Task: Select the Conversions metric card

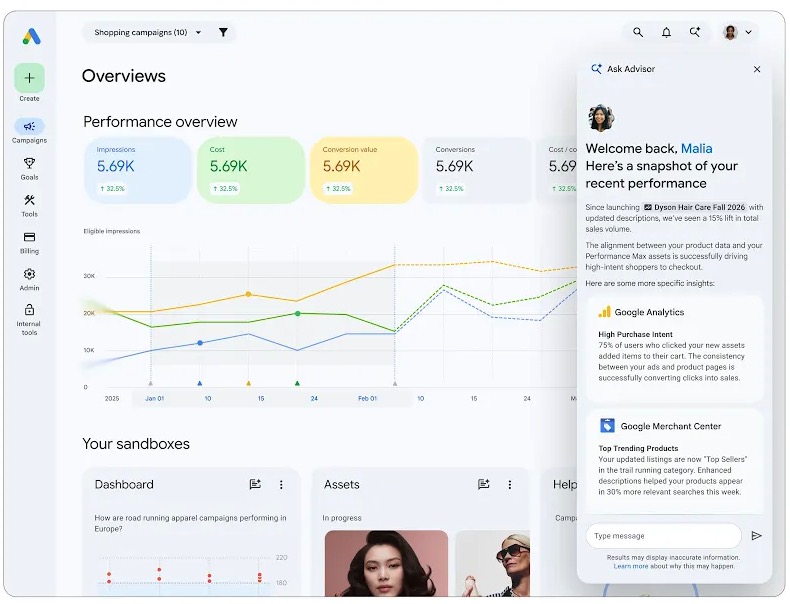Action: [x=477, y=170]
